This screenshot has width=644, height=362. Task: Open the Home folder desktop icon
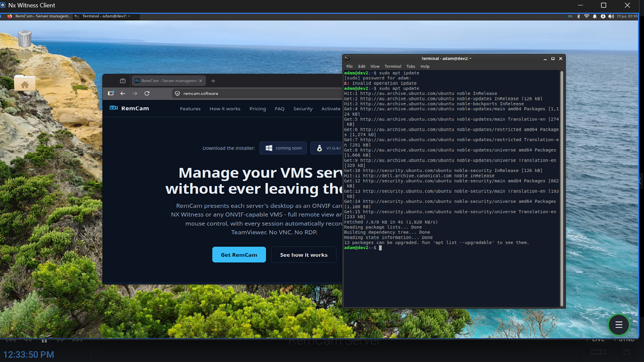[x=25, y=85]
